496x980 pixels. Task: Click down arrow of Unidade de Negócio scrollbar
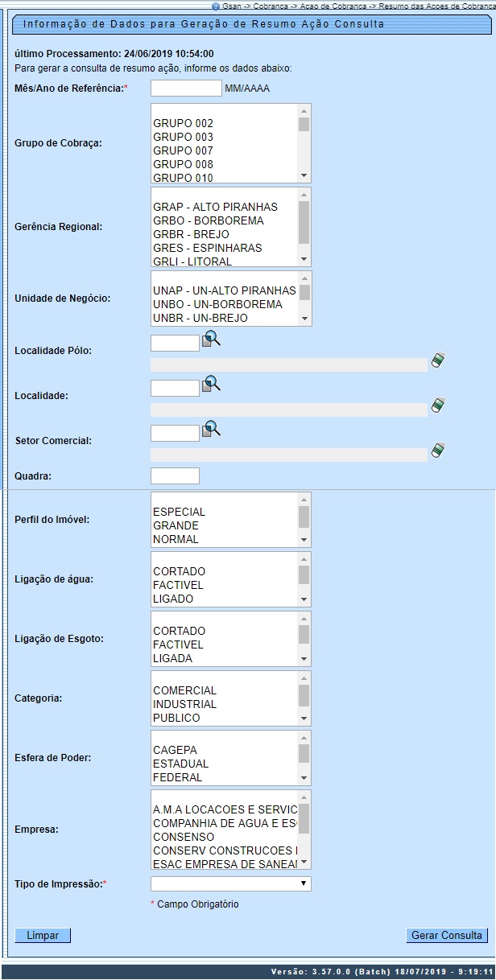pos(304,319)
